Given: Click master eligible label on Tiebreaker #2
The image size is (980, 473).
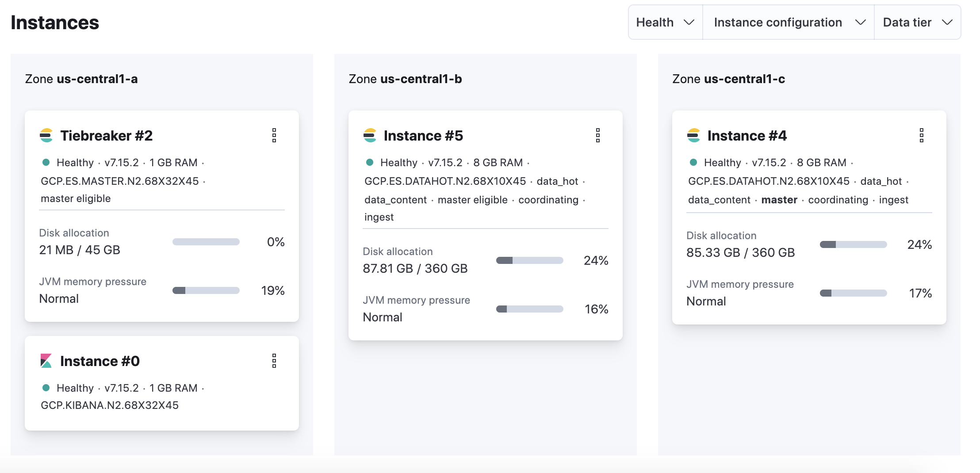Looking at the screenshot, I should (x=76, y=198).
